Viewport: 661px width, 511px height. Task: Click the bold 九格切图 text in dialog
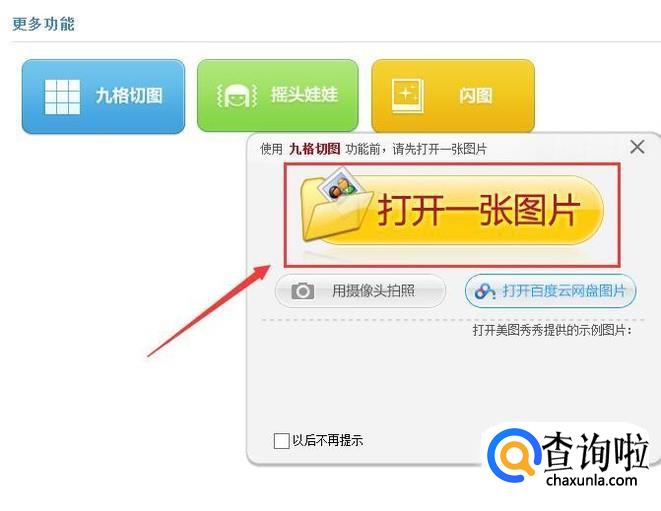click(x=314, y=149)
